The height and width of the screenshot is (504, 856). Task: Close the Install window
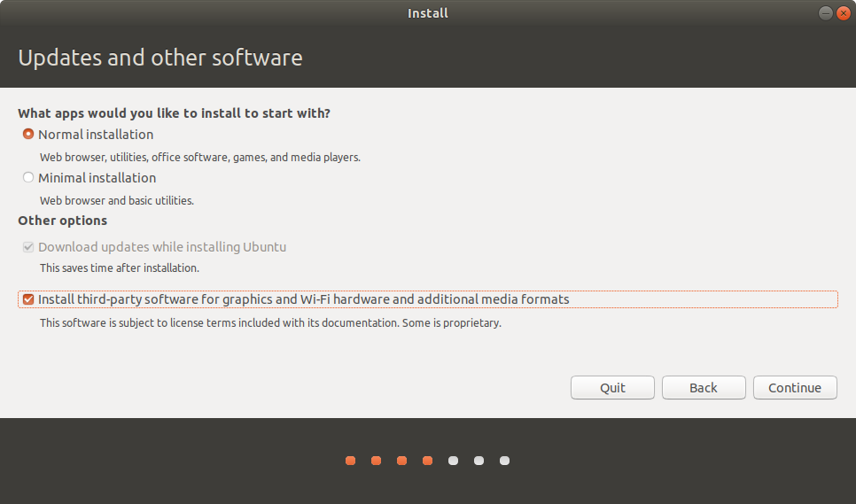pyautogui.click(x=844, y=13)
